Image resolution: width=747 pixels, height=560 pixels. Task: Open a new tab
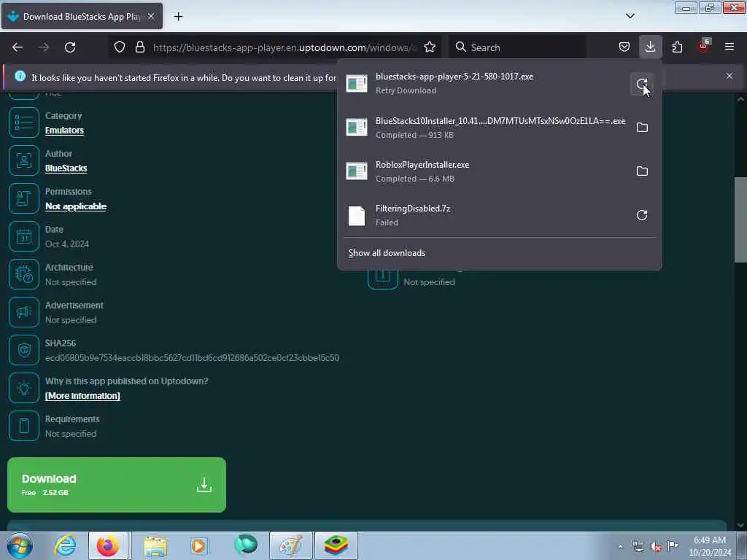pyautogui.click(x=178, y=17)
